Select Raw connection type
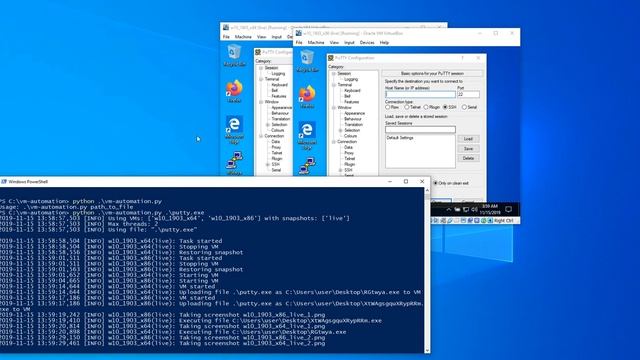640x360 pixels. [x=392, y=107]
